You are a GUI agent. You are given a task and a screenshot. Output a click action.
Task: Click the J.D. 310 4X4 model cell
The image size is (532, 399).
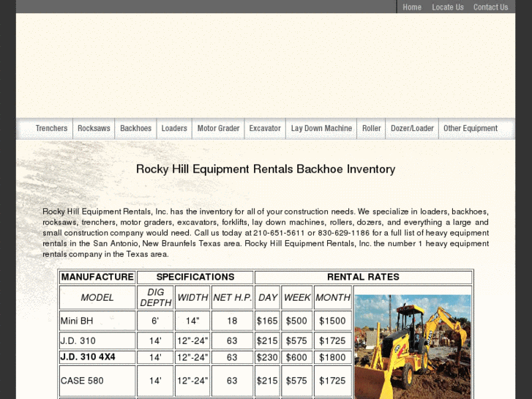click(x=97, y=357)
